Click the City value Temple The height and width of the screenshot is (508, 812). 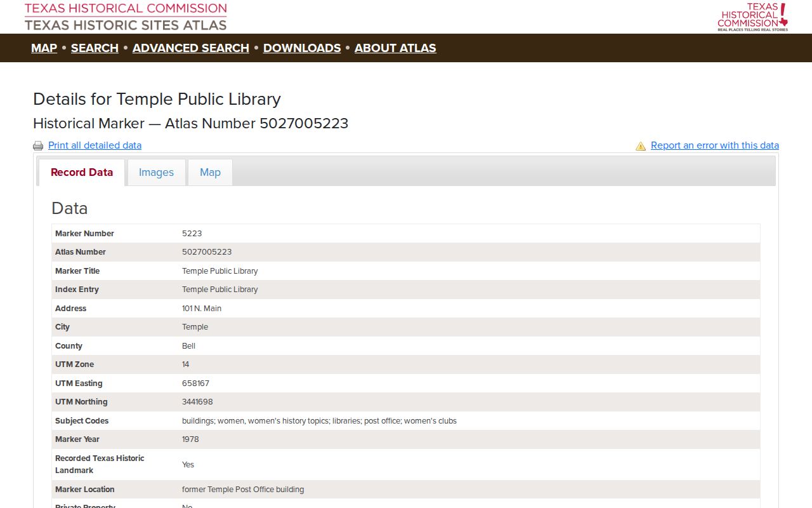click(x=195, y=327)
